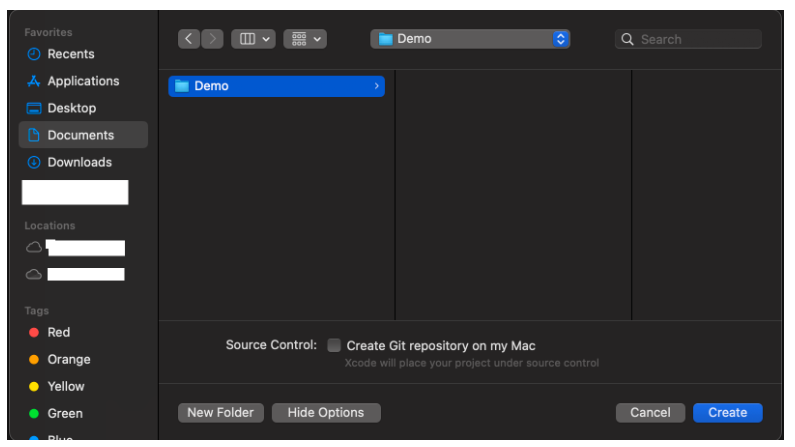Click the forward navigation arrow

click(x=212, y=39)
